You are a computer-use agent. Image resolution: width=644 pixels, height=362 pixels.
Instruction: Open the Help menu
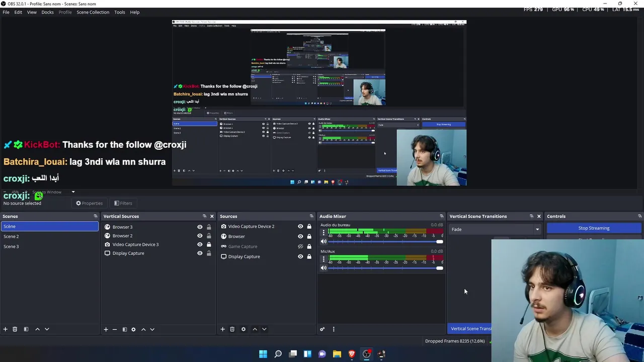(135, 12)
